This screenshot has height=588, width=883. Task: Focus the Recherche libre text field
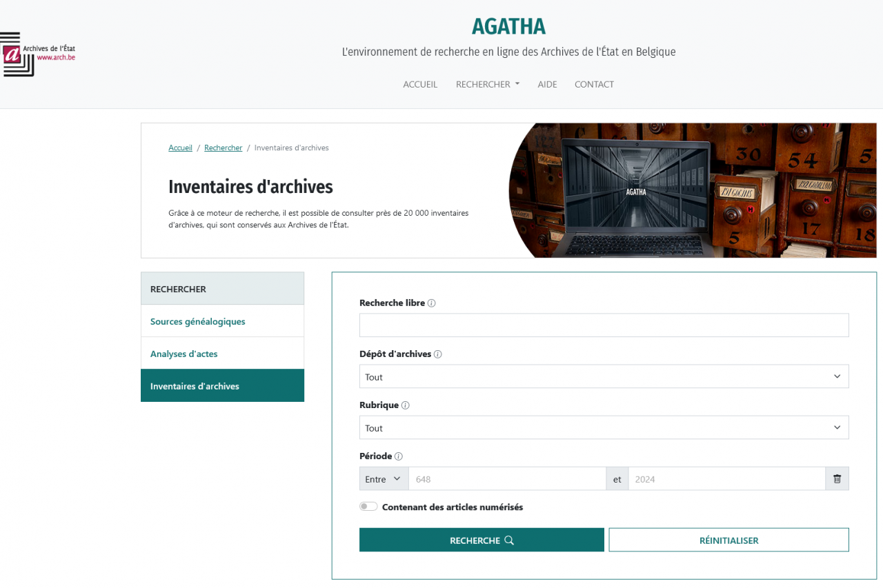point(604,325)
